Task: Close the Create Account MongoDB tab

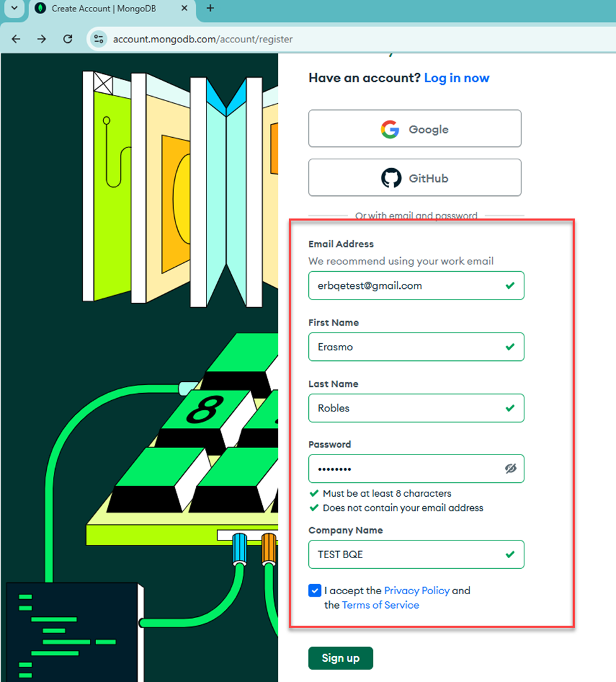Action: pos(184,8)
